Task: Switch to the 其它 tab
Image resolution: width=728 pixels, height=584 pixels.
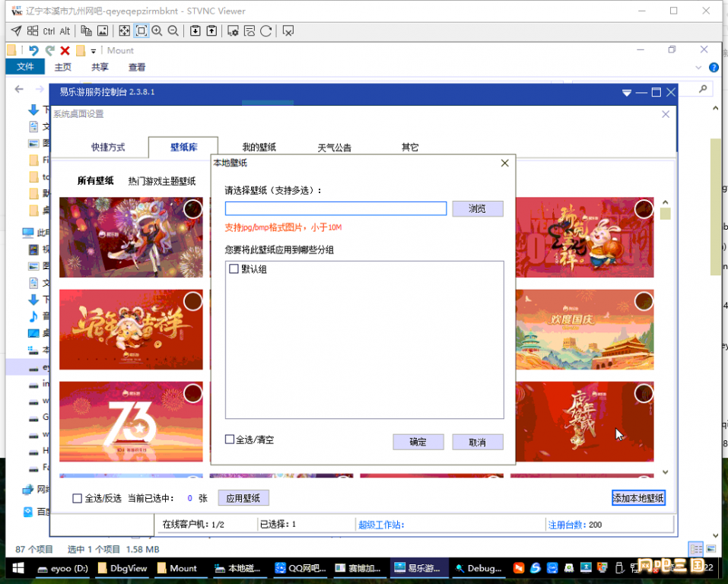Action: click(x=409, y=148)
